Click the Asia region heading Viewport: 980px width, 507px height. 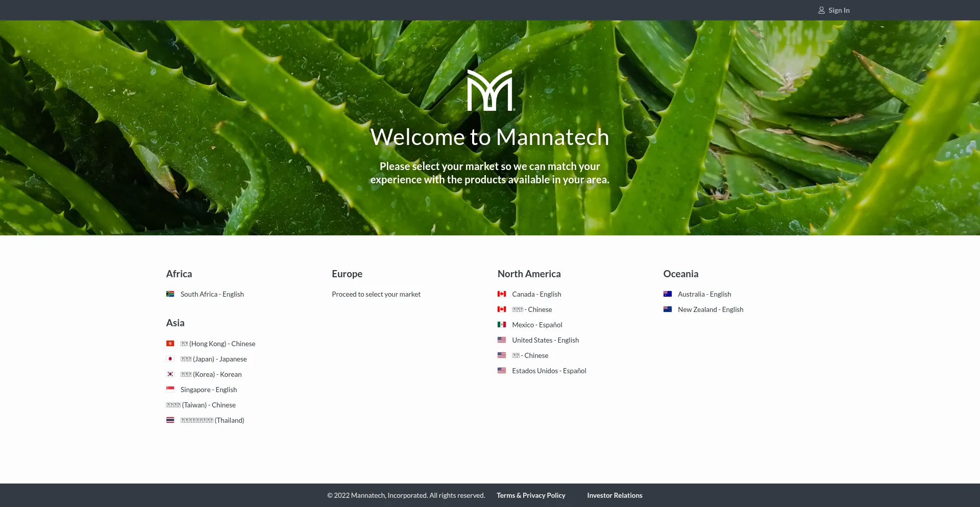coord(175,323)
